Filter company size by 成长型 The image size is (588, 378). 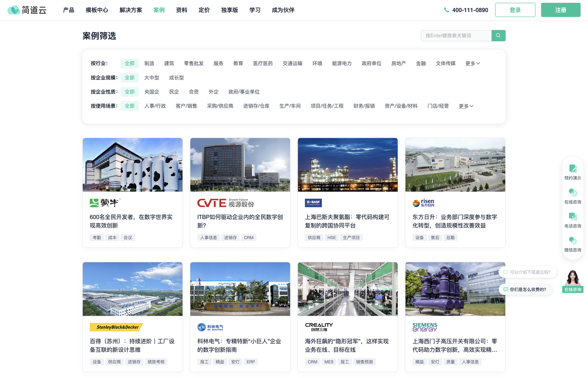pyautogui.click(x=176, y=77)
